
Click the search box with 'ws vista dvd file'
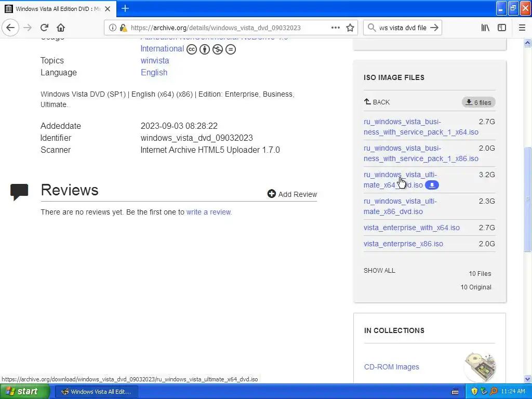[x=403, y=28]
